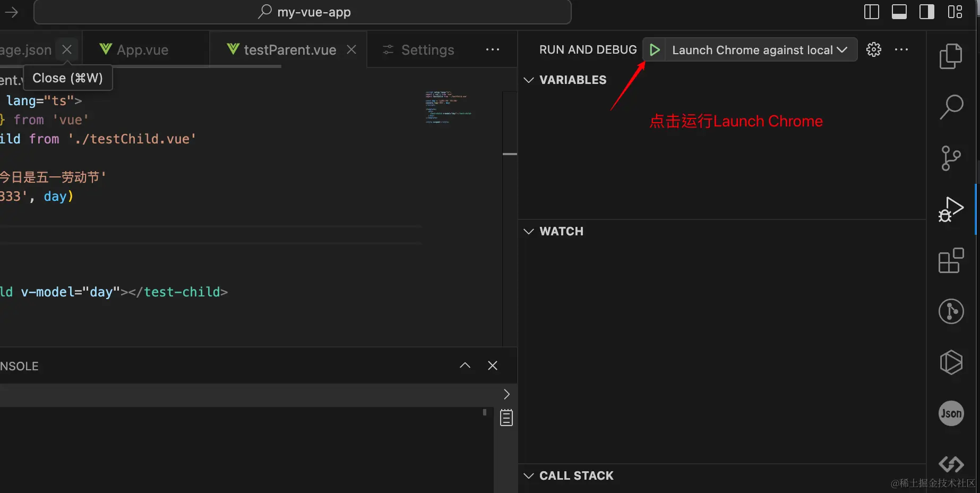The width and height of the screenshot is (980, 493).
Task: Open the hexagon package extension icon
Action: coord(951,362)
